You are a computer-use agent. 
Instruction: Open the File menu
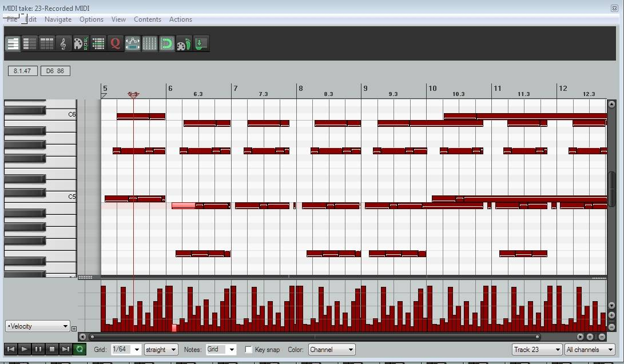pos(12,19)
